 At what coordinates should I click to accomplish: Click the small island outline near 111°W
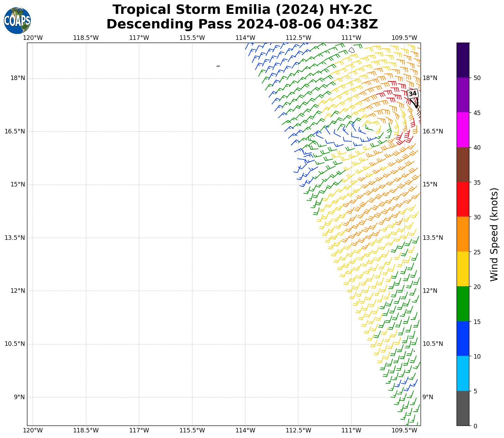point(352,50)
